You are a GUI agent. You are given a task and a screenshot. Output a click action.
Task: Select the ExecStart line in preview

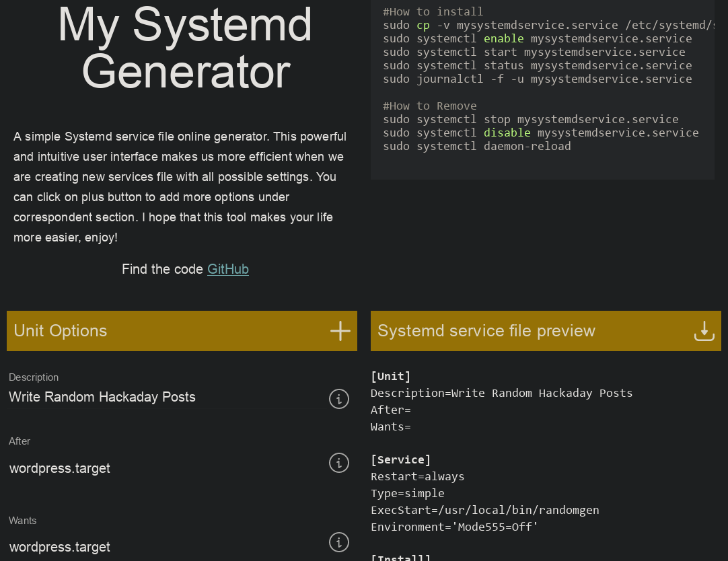click(484, 510)
